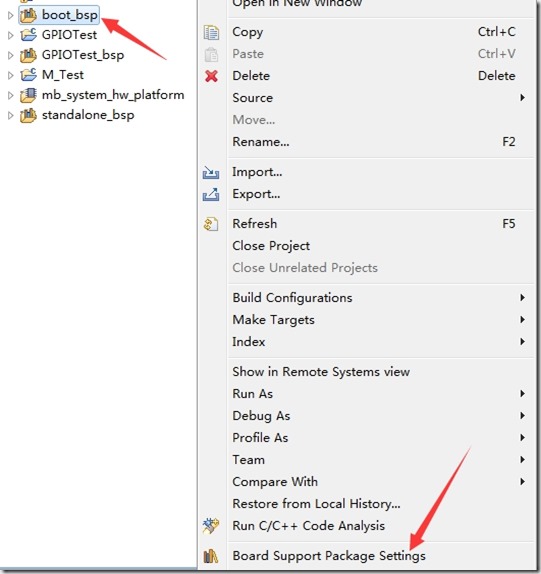The height and width of the screenshot is (574, 541).
Task: Click the Board Support Package books icon
Action: (211, 556)
